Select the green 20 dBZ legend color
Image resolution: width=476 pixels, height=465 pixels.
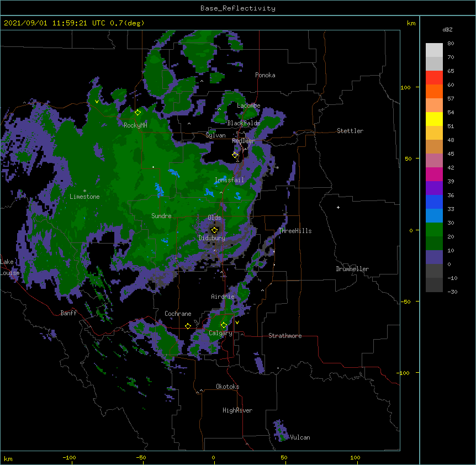tap(434, 230)
